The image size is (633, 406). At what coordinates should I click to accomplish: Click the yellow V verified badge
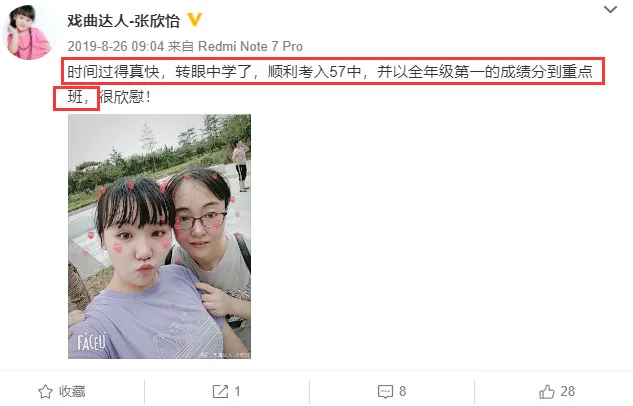pos(195,19)
